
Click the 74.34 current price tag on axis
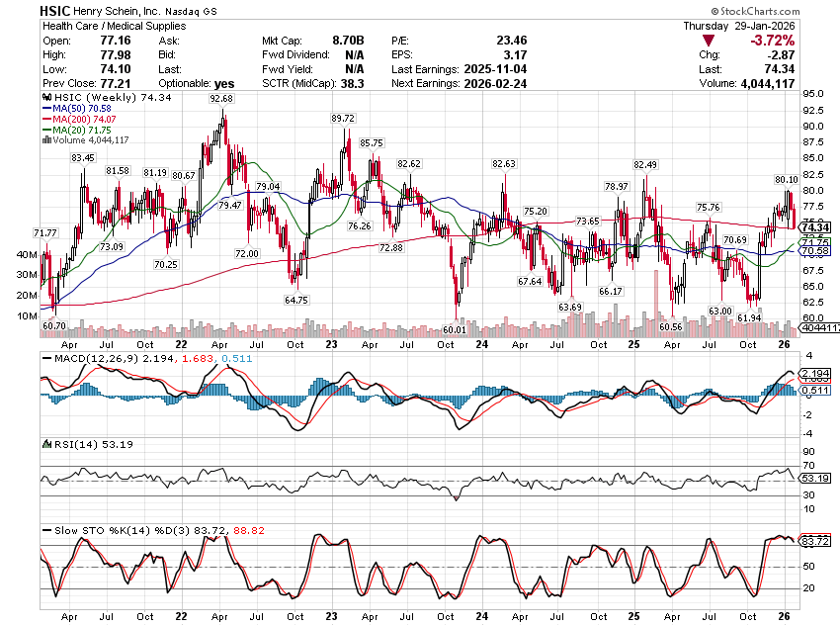pos(815,226)
